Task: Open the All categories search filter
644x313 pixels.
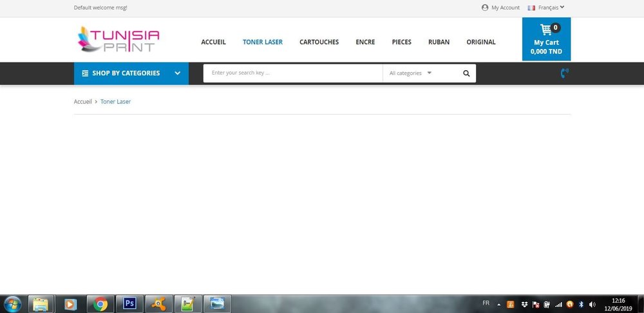Action: tap(410, 73)
